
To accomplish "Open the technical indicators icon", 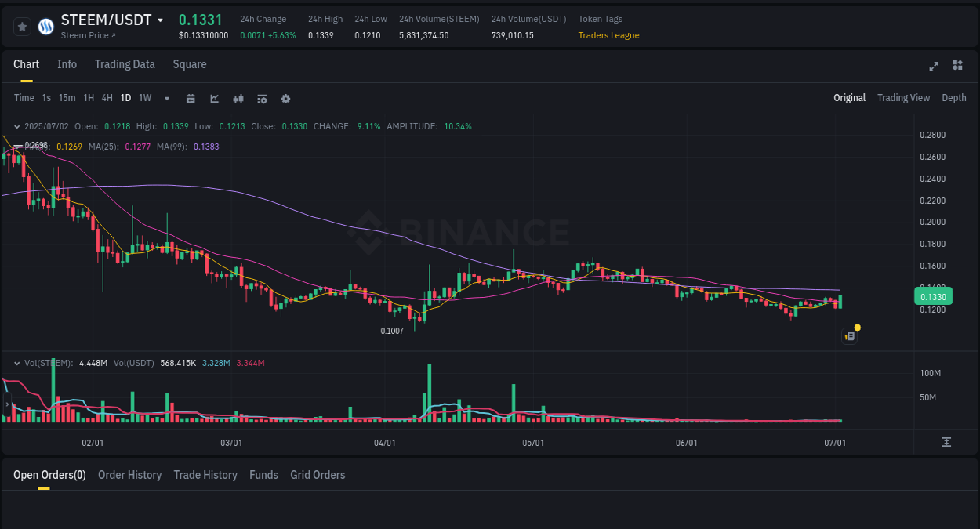I will point(213,98).
